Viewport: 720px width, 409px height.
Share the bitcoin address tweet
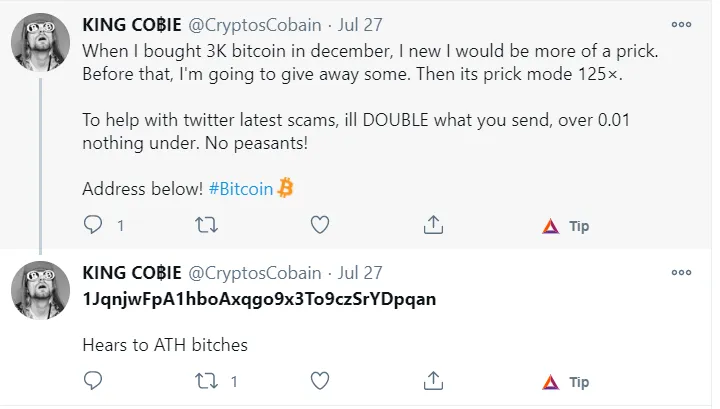pyautogui.click(x=433, y=381)
